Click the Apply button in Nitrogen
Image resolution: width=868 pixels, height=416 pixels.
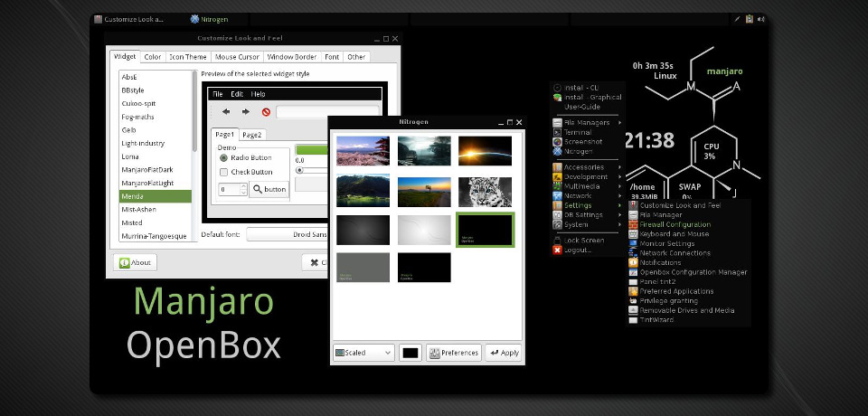tap(505, 353)
